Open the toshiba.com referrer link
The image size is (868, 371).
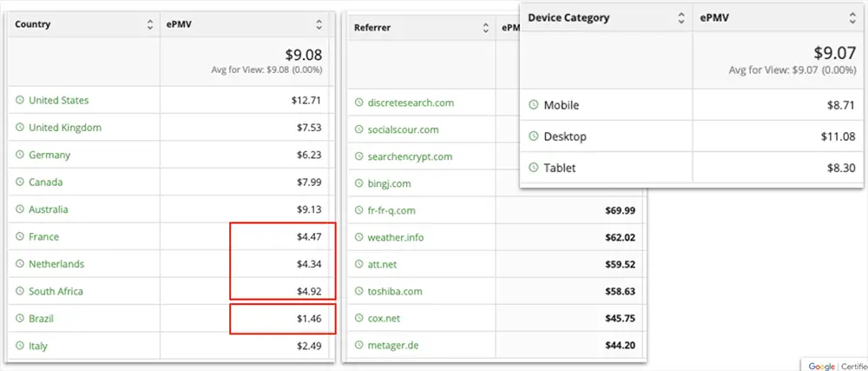click(x=395, y=291)
